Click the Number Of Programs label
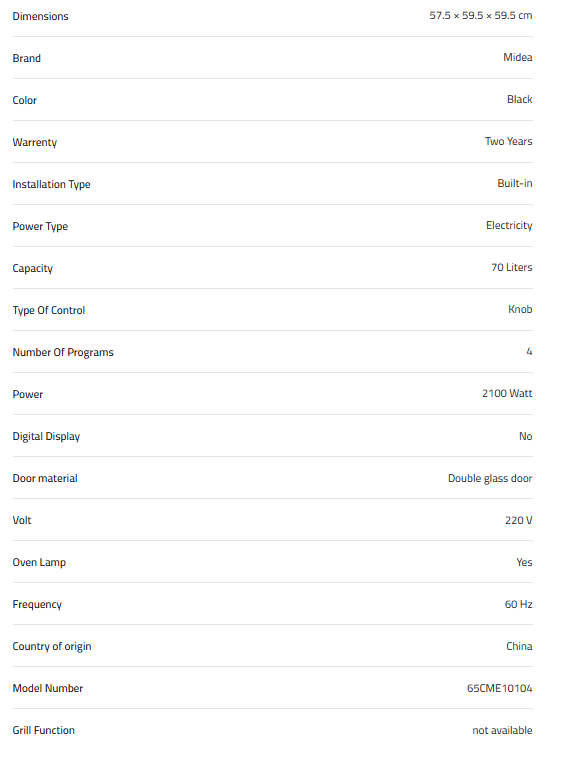 coord(63,352)
